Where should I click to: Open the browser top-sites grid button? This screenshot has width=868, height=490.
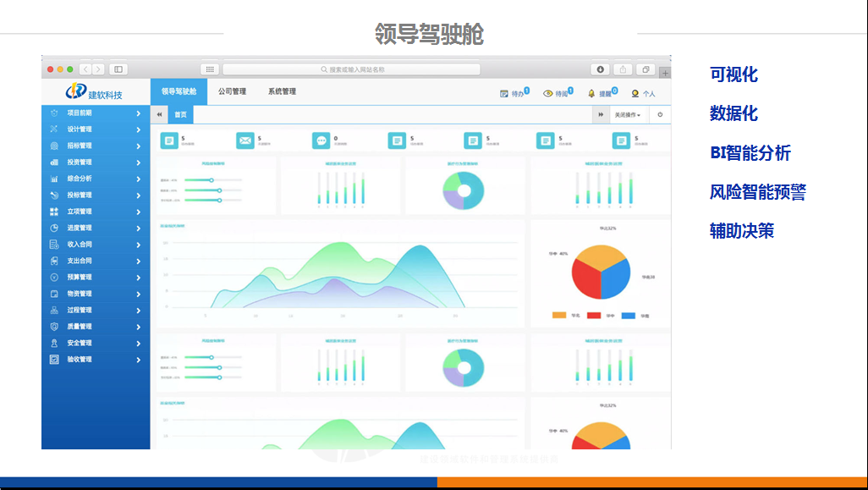[x=210, y=69]
